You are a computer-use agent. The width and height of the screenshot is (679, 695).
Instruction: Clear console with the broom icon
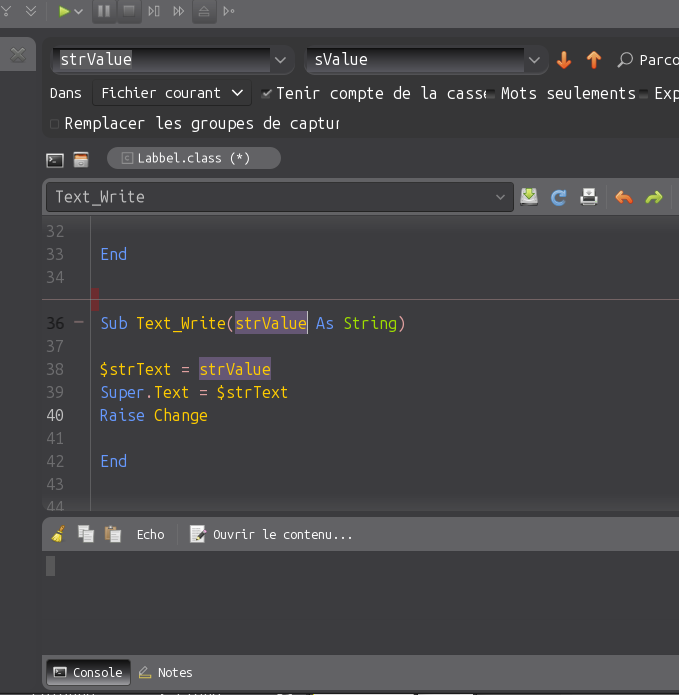[58, 534]
